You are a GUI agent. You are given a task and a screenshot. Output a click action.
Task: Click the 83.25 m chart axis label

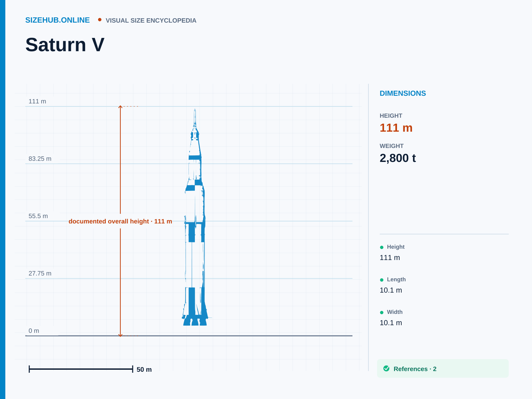[40, 159]
